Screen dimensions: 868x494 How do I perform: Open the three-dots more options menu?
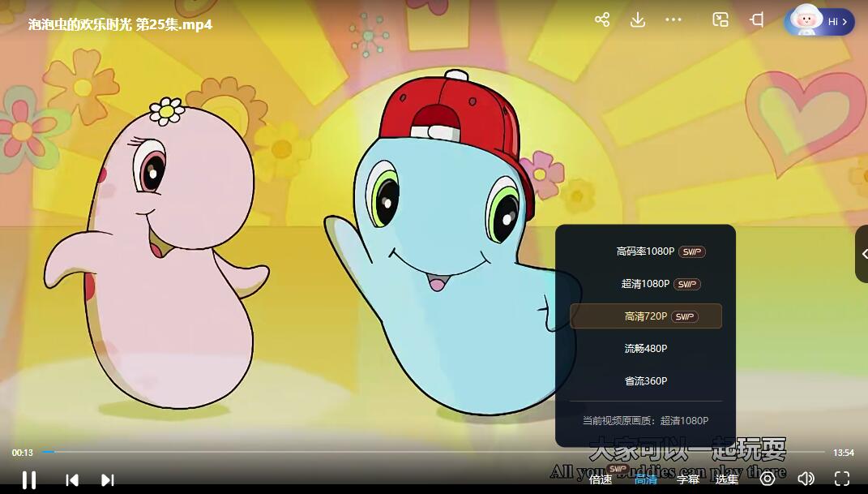click(673, 20)
